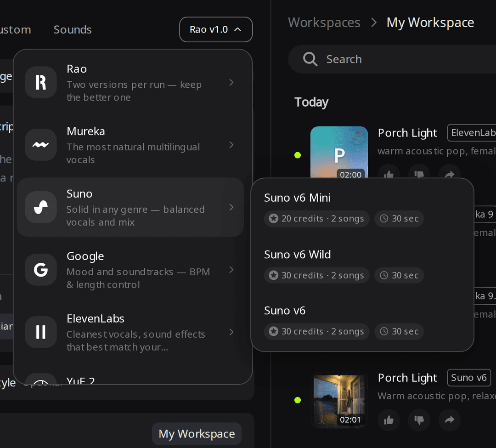The height and width of the screenshot is (448, 496).
Task: Click the clock icon under Suno v6 Mini
Action: tap(383, 218)
